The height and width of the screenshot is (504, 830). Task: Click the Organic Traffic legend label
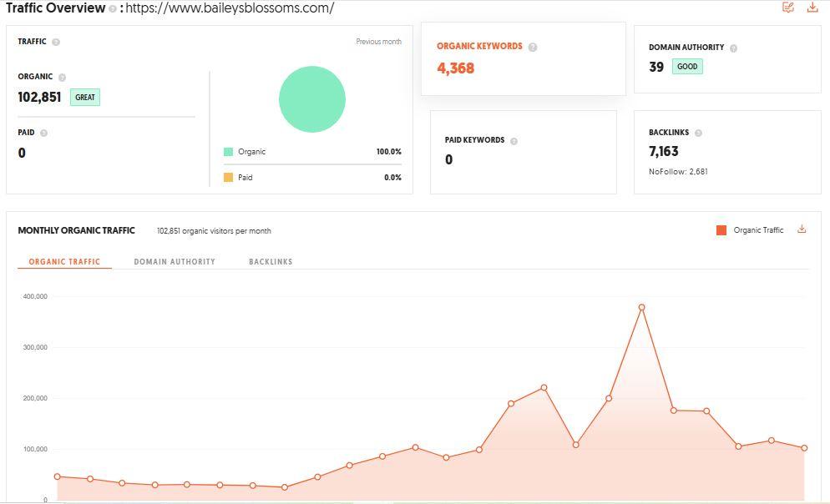point(758,230)
